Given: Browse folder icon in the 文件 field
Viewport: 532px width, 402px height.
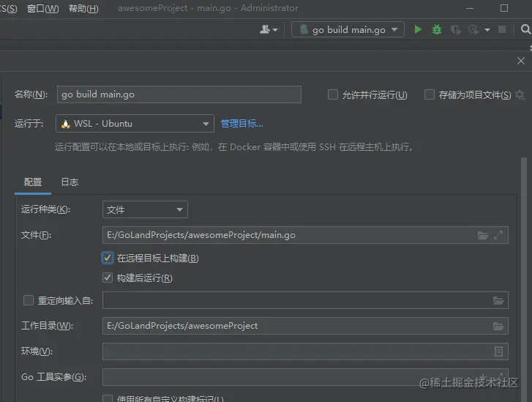Looking at the screenshot, I should (483, 235).
